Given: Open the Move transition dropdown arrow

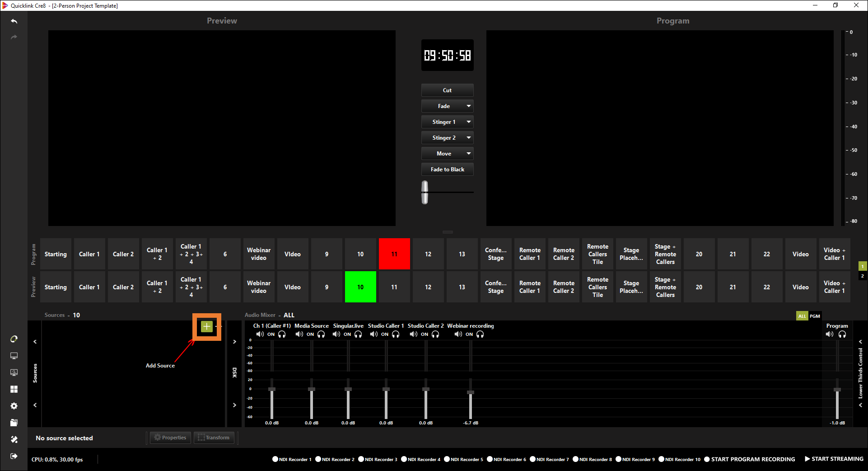Looking at the screenshot, I should pyautogui.click(x=469, y=154).
